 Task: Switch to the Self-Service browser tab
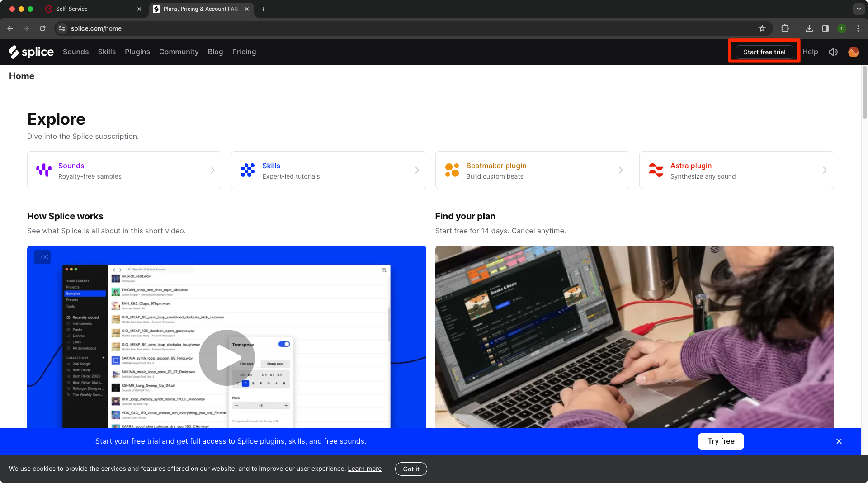[x=93, y=9]
